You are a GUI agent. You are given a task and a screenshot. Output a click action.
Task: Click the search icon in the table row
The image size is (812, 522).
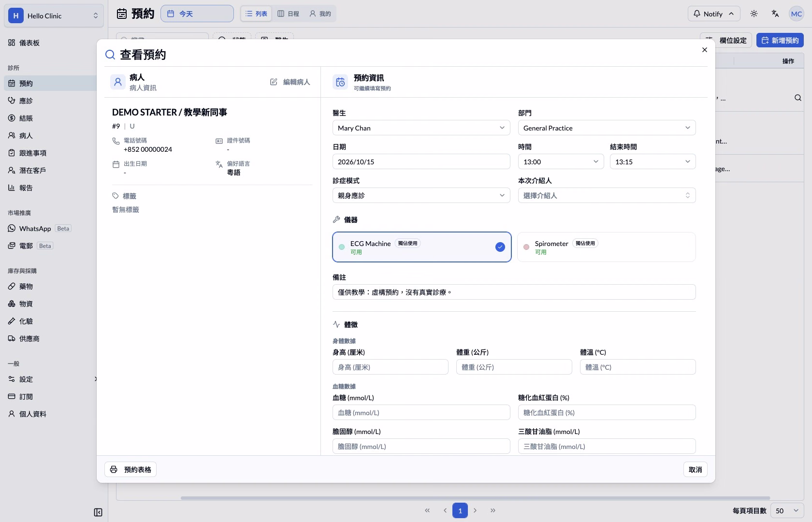[x=798, y=98]
